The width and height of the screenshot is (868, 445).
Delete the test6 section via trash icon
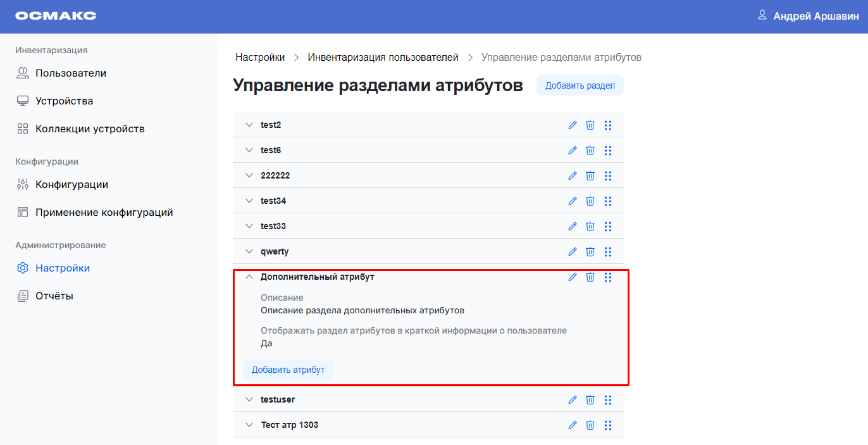(x=590, y=151)
